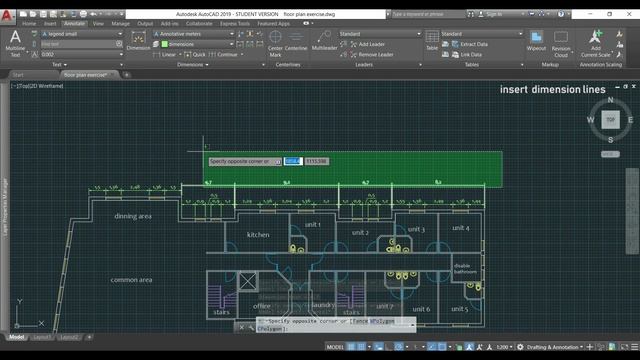The height and width of the screenshot is (360, 640).
Task: Click Remove Leader
Action: [x=371, y=54]
